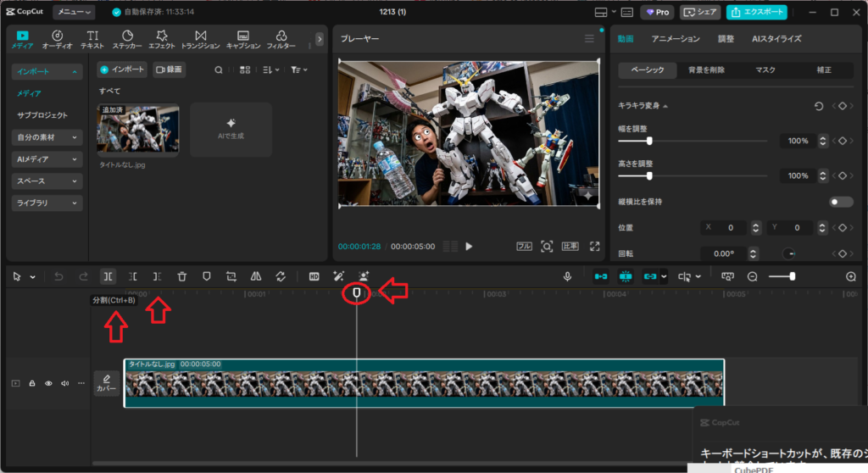
Task: Open the ステッカー (Sticker) panel
Action: [126, 39]
